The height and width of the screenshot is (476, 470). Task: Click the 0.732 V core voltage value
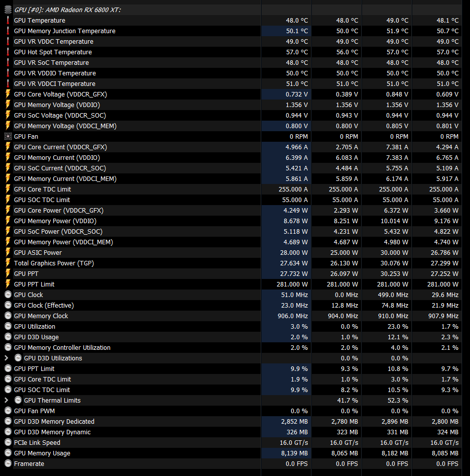pyautogui.click(x=297, y=94)
